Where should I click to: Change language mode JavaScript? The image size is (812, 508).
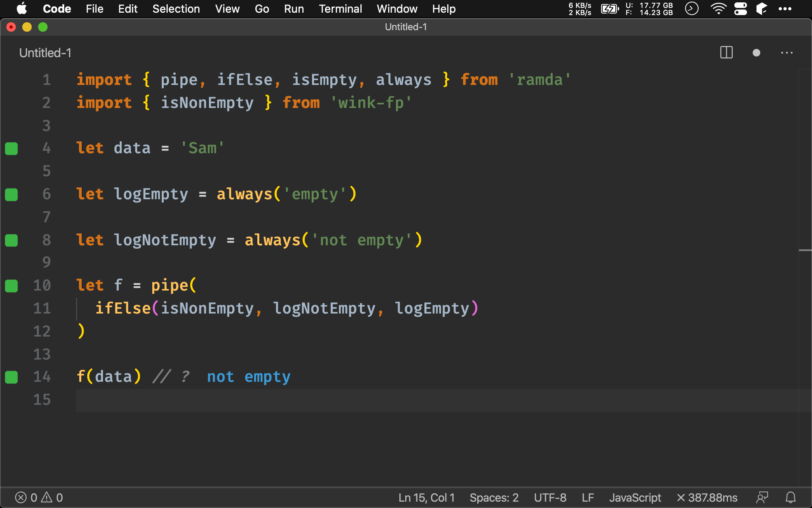pos(635,498)
